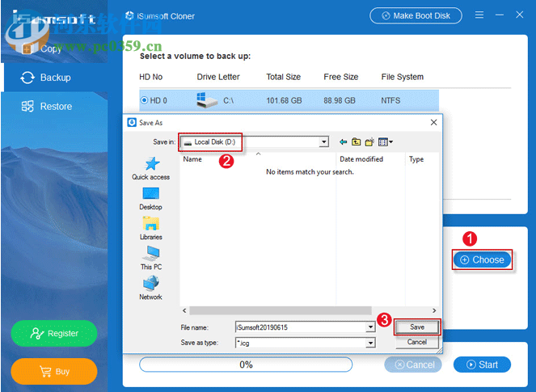Expand the Save in location dropdown

(x=323, y=141)
